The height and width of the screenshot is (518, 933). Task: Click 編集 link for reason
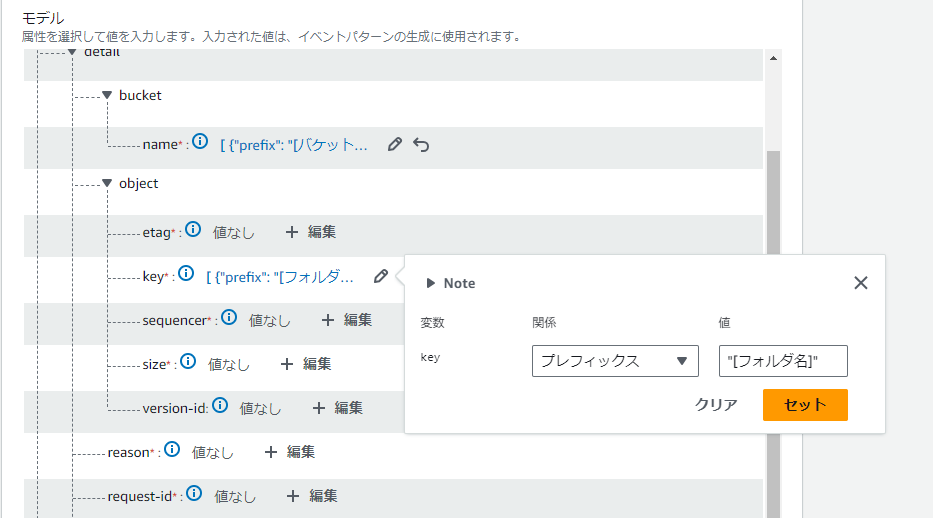[301, 452]
